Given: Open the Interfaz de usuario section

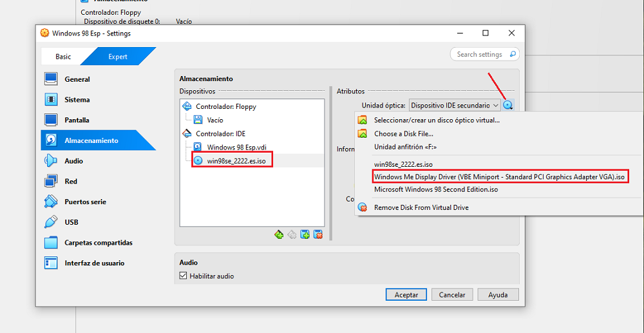Looking at the screenshot, I should click(95, 263).
